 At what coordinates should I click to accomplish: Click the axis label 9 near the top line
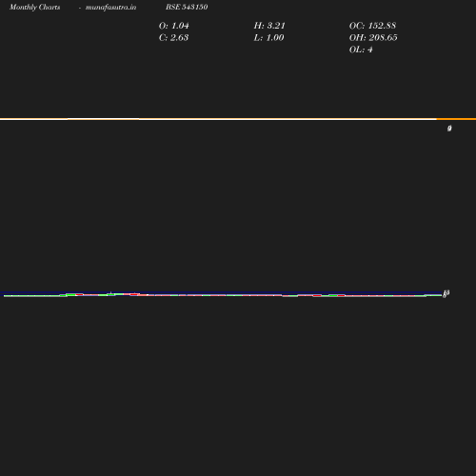click(449, 129)
